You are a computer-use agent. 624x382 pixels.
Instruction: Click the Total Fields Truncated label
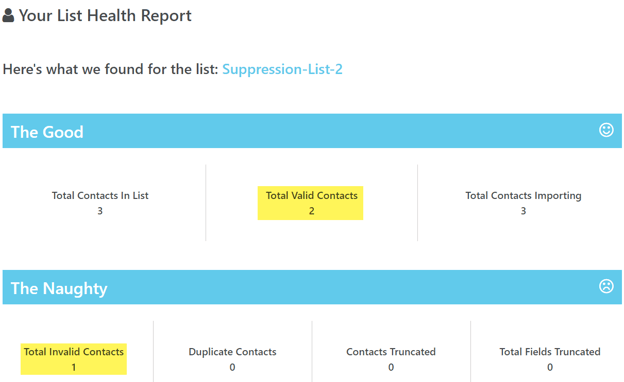click(x=550, y=352)
